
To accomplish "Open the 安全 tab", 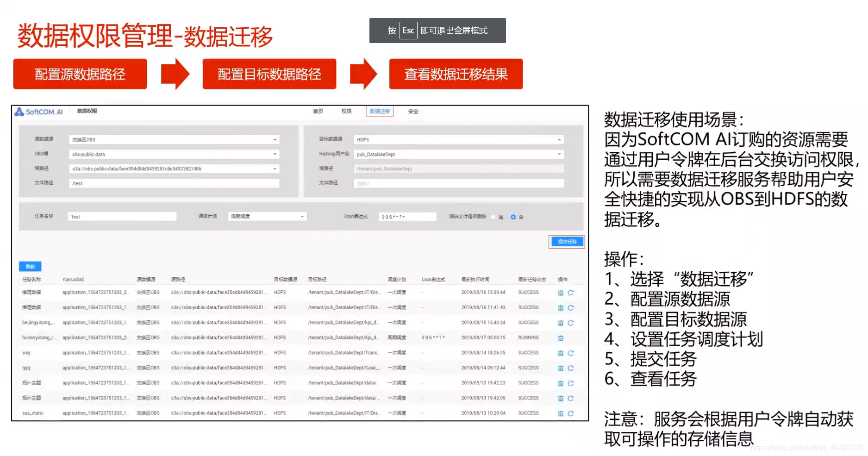I will pos(413,112).
